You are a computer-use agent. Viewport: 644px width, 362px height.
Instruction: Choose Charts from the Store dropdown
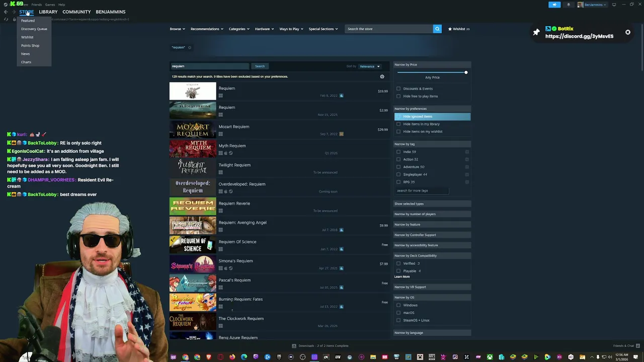(26, 62)
